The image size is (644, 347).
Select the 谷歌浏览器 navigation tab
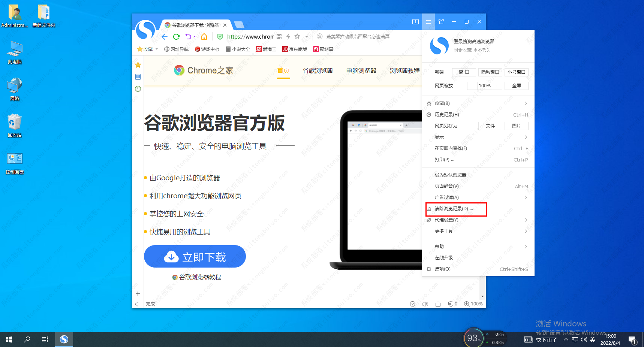(318, 70)
